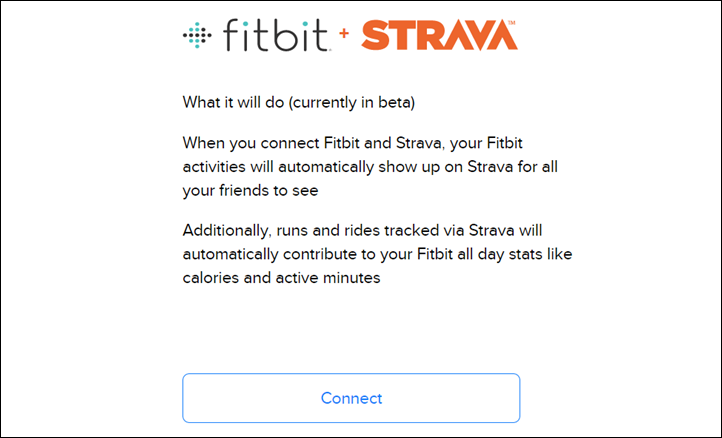
Task: Click the 'When you connect Fitbit and Strava' line
Action: pos(353,143)
